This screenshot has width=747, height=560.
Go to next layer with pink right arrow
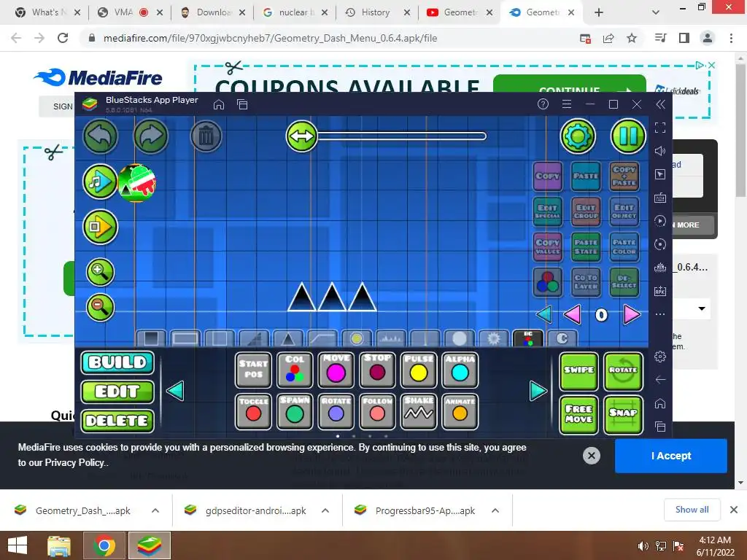632,314
